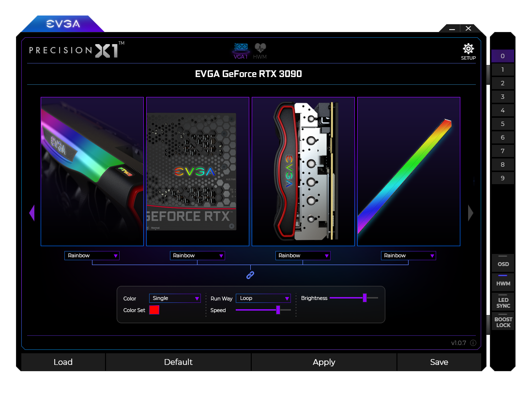Open the Rainbow dropdown under FTW3 card image
This screenshot has width=532, height=393.
point(91,255)
